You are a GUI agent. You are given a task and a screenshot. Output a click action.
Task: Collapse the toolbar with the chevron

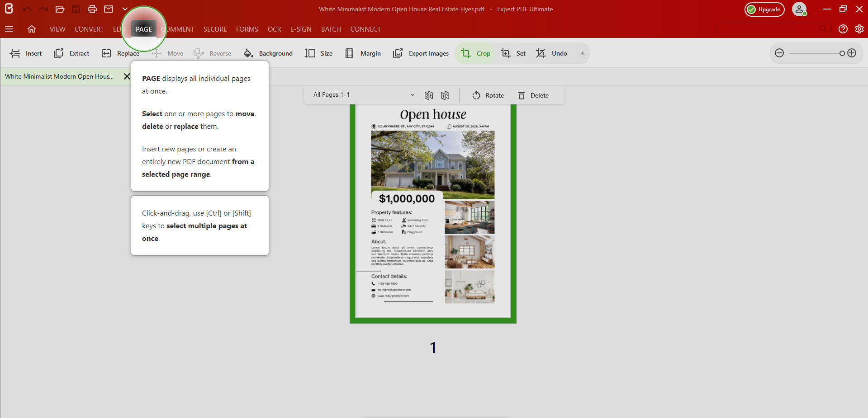point(583,53)
